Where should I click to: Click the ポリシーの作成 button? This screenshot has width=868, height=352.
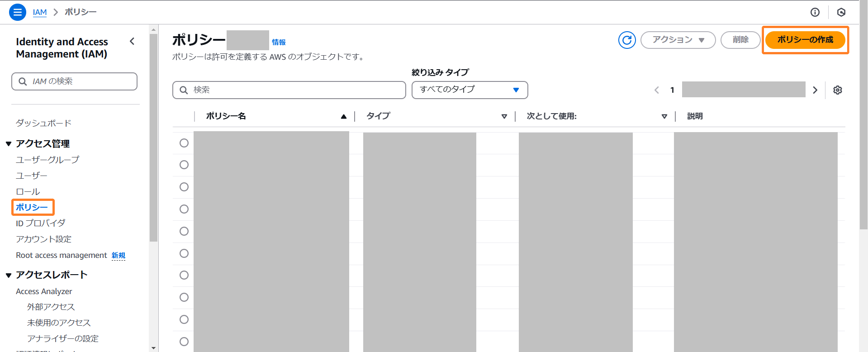pos(805,40)
